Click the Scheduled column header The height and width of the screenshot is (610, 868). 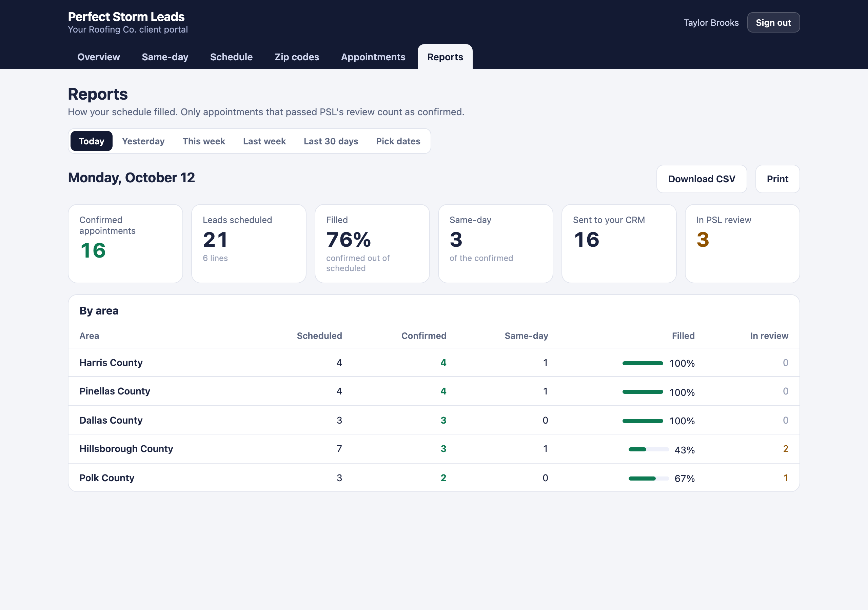(x=319, y=336)
